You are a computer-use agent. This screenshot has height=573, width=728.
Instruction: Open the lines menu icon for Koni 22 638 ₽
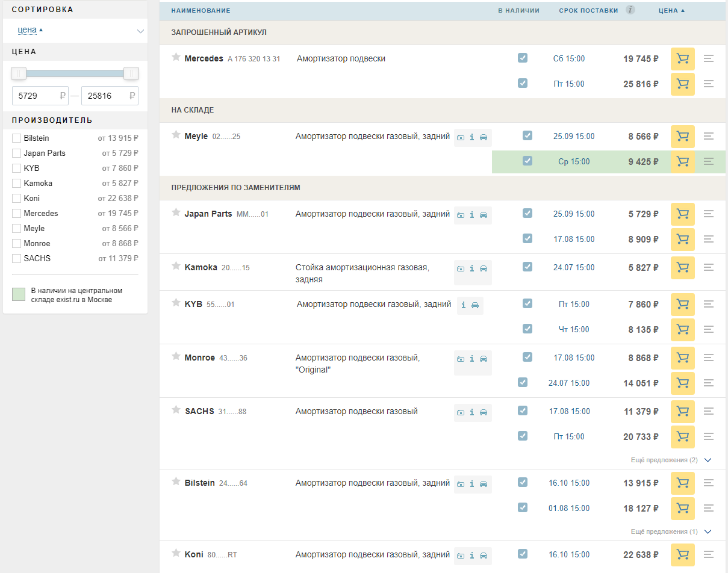tap(709, 554)
